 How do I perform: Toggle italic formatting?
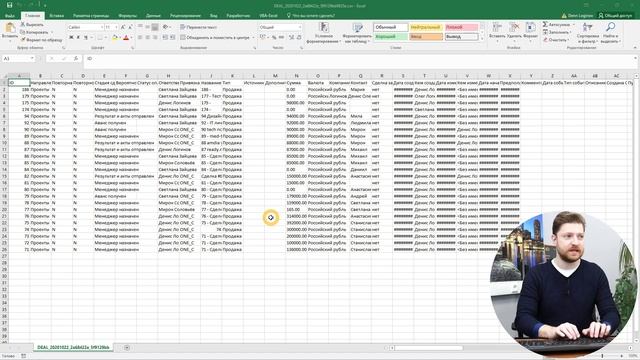[x=78, y=38]
